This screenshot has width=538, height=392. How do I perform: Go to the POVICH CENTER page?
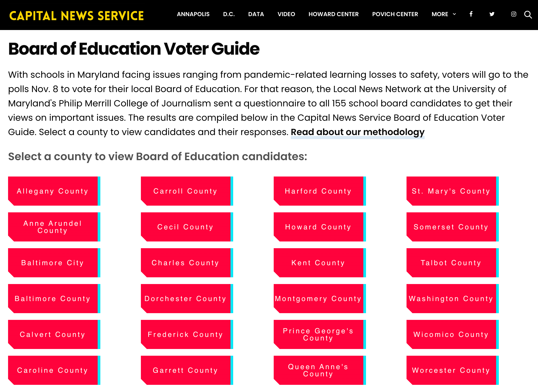point(395,14)
